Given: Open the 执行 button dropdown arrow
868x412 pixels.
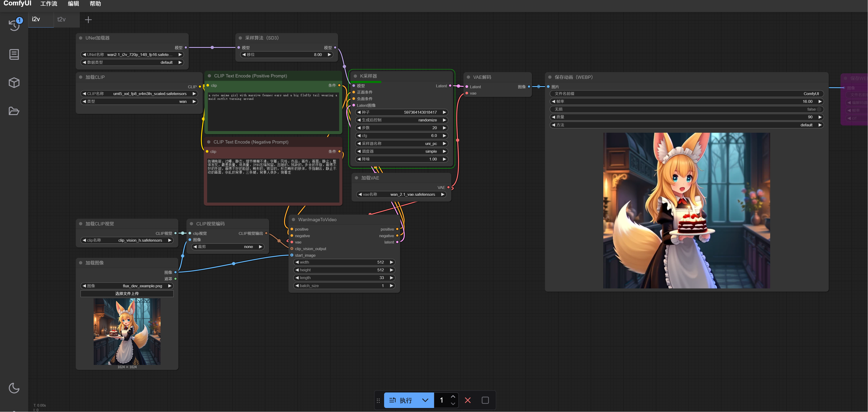Looking at the screenshot, I should pos(425,400).
